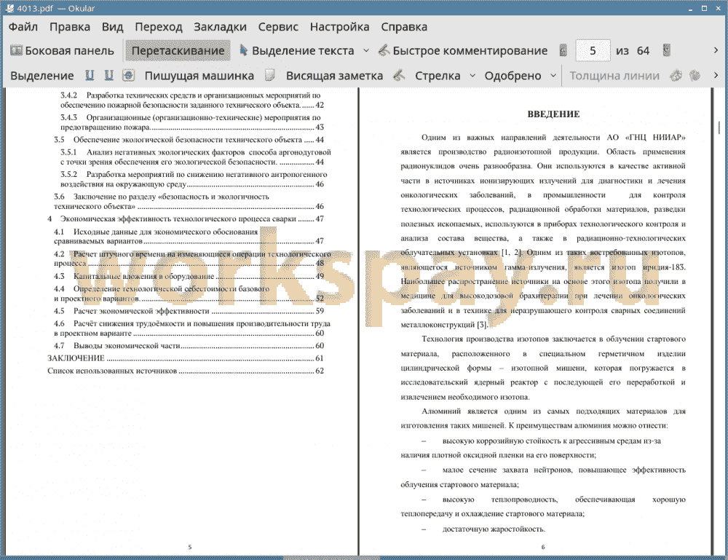Click the ВВЕДЕНИЕ heading on page 6
Screen dimensions: 728x560
pos(553,114)
